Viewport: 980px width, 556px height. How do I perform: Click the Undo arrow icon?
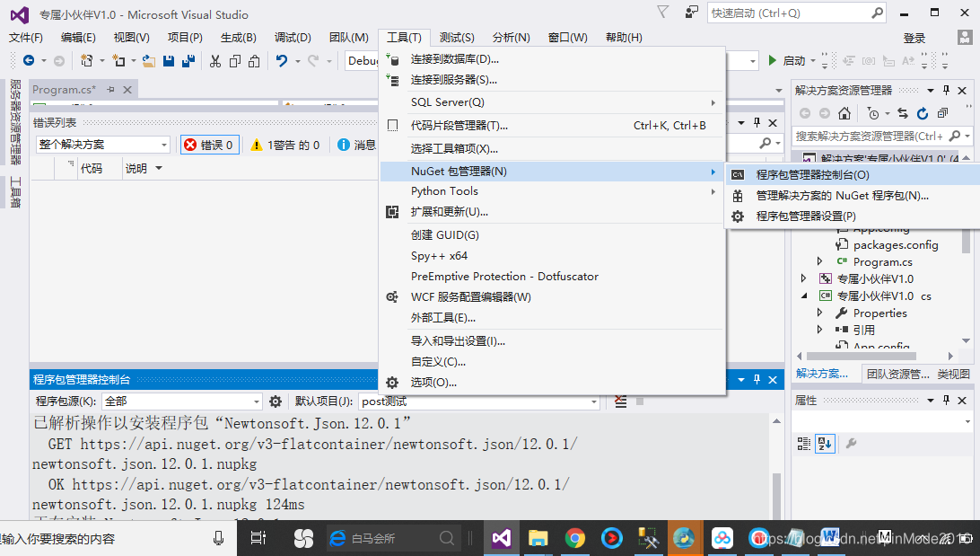click(282, 61)
